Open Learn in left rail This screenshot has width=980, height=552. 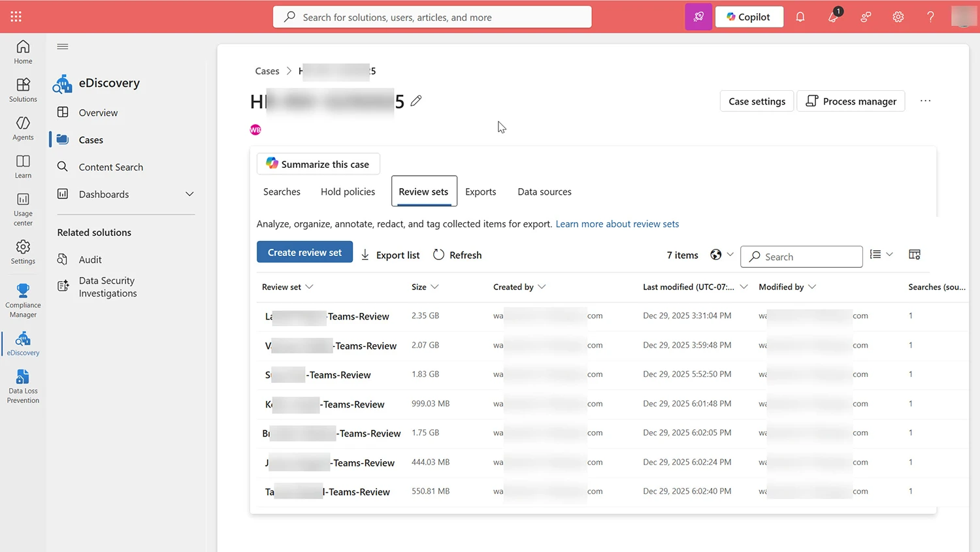(x=23, y=166)
